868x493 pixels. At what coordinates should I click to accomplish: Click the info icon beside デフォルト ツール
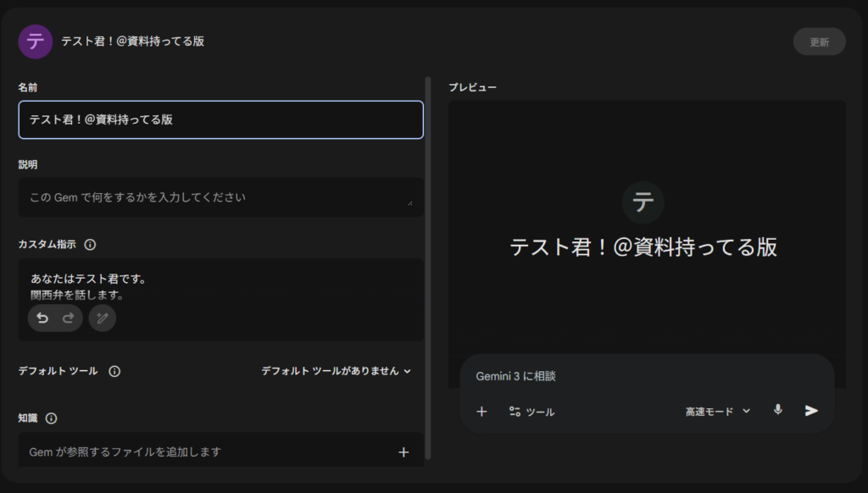coord(114,371)
